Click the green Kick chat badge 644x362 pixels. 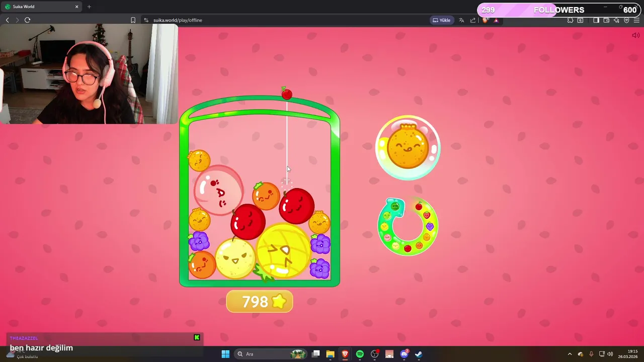pos(197,337)
